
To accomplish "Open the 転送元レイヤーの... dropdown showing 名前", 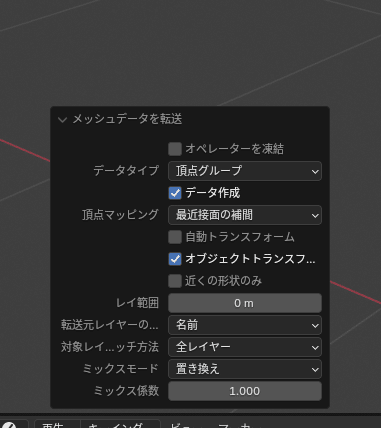I will [x=245, y=325].
